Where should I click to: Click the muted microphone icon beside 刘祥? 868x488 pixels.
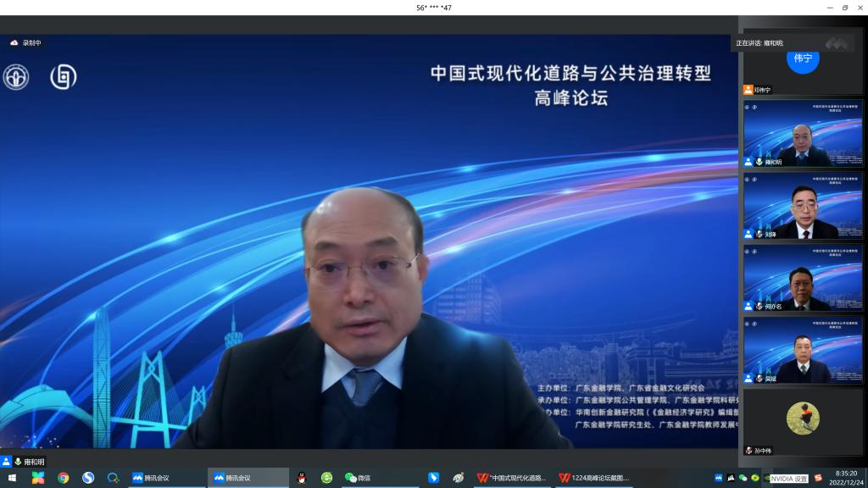(x=759, y=234)
